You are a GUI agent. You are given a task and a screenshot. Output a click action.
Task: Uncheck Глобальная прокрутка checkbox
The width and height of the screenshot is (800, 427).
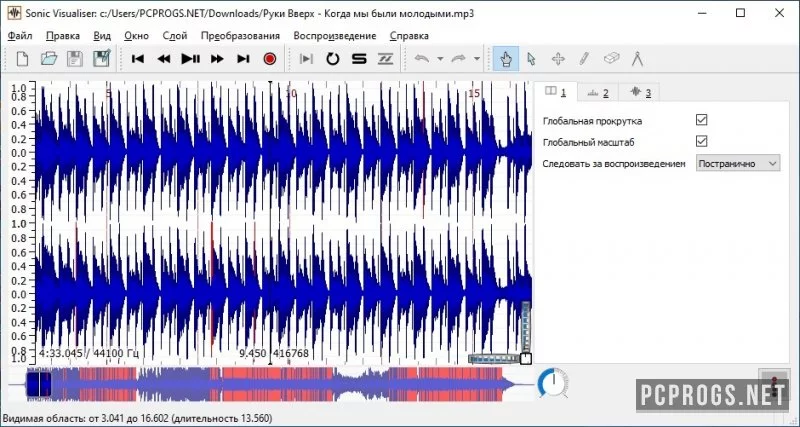702,120
